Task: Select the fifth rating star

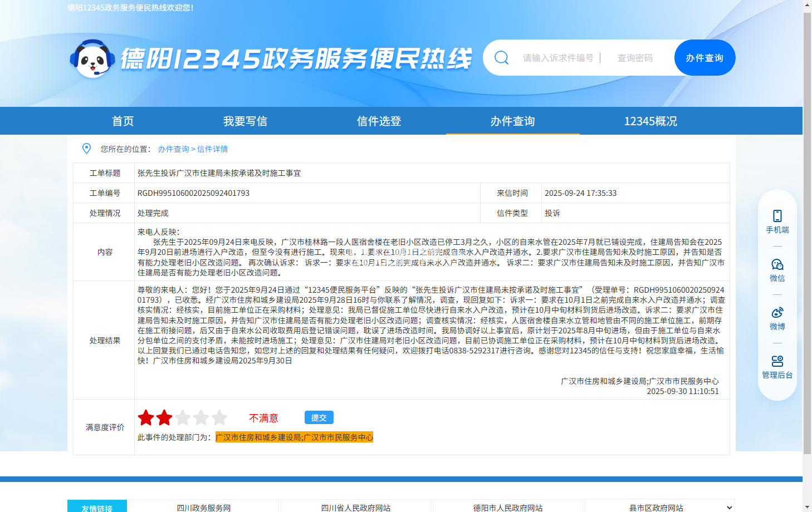Action: coord(219,417)
